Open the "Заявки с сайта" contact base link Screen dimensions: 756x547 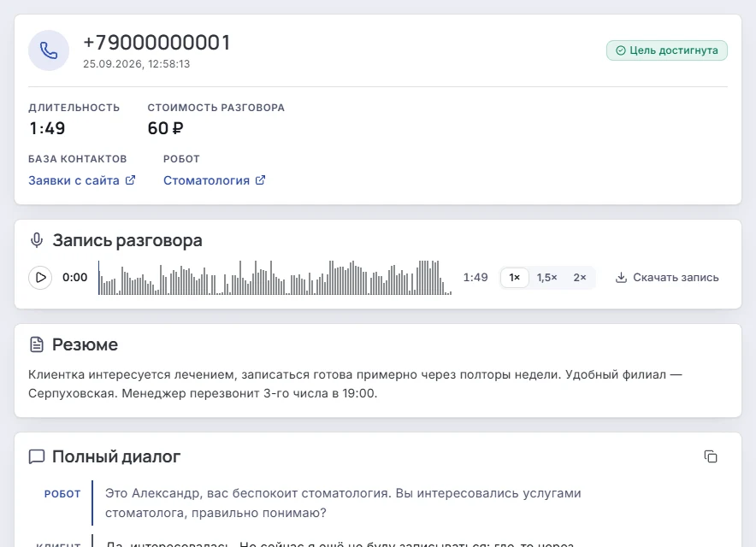tap(74, 180)
